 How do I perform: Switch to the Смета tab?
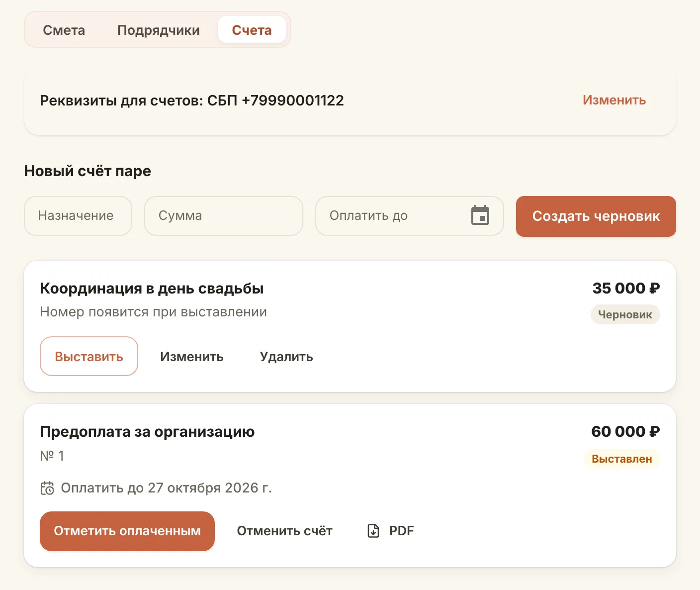pyautogui.click(x=64, y=30)
